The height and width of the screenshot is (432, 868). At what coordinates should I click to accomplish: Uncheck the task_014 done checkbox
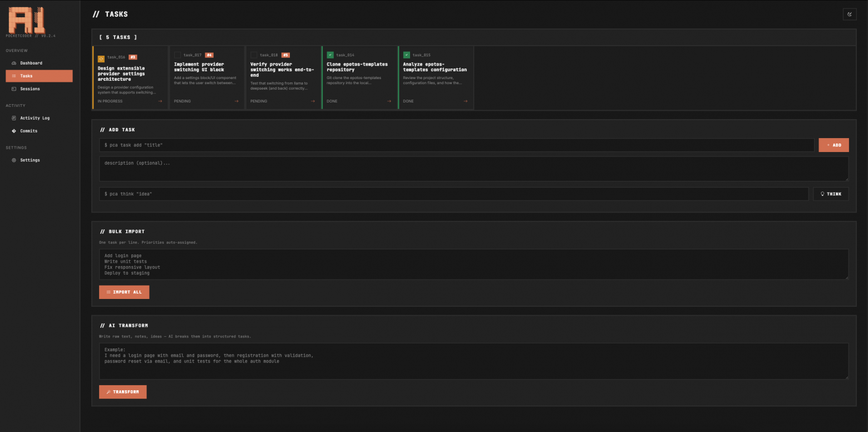tap(331, 55)
